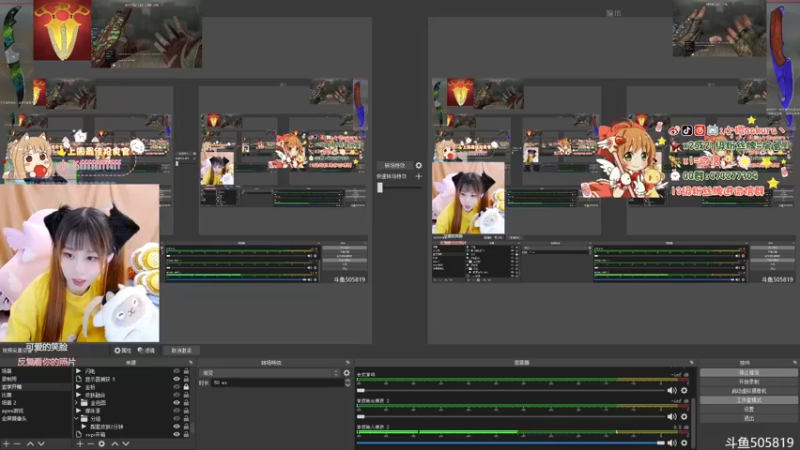The width and height of the screenshot is (800, 450).
Task: Select the 场景 scene at list top
Action: tap(36, 371)
